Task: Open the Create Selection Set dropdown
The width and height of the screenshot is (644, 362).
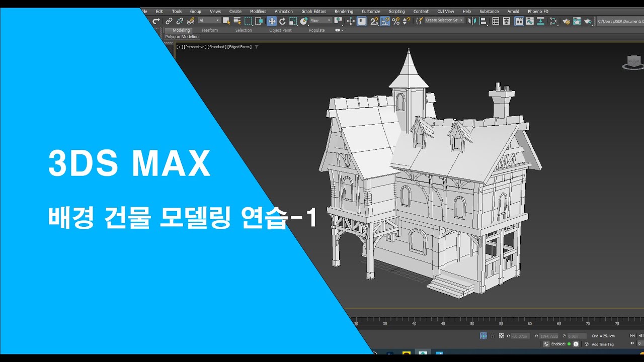Action: pos(444,20)
